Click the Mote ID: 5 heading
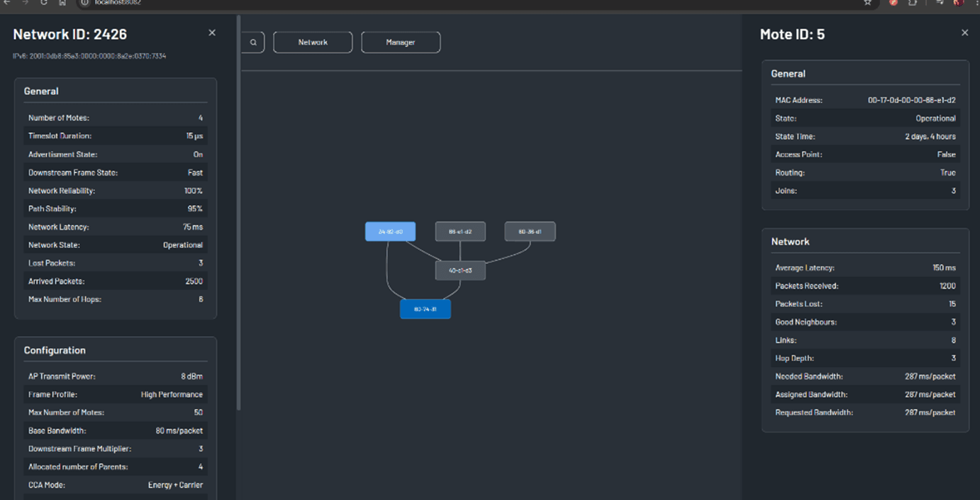The width and height of the screenshot is (980, 500). point(792,34)
